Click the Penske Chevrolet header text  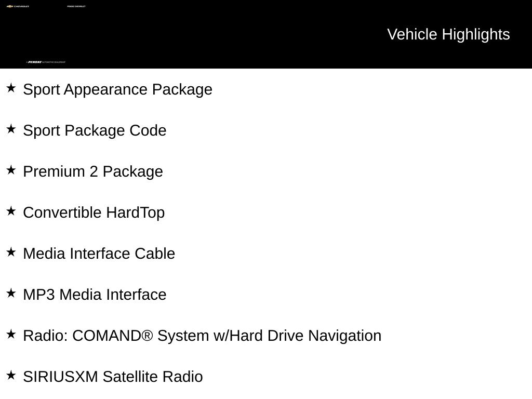(x=76, y=7)
